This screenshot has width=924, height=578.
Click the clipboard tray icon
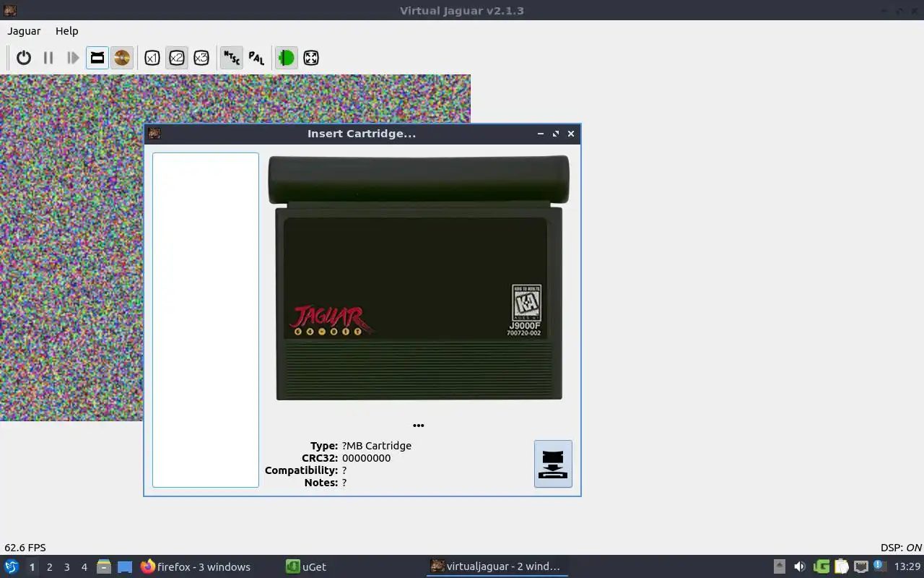pos(841,566)
